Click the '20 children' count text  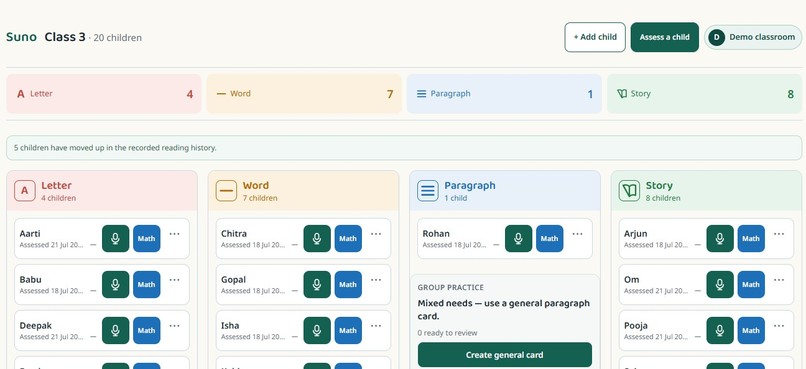117,38
